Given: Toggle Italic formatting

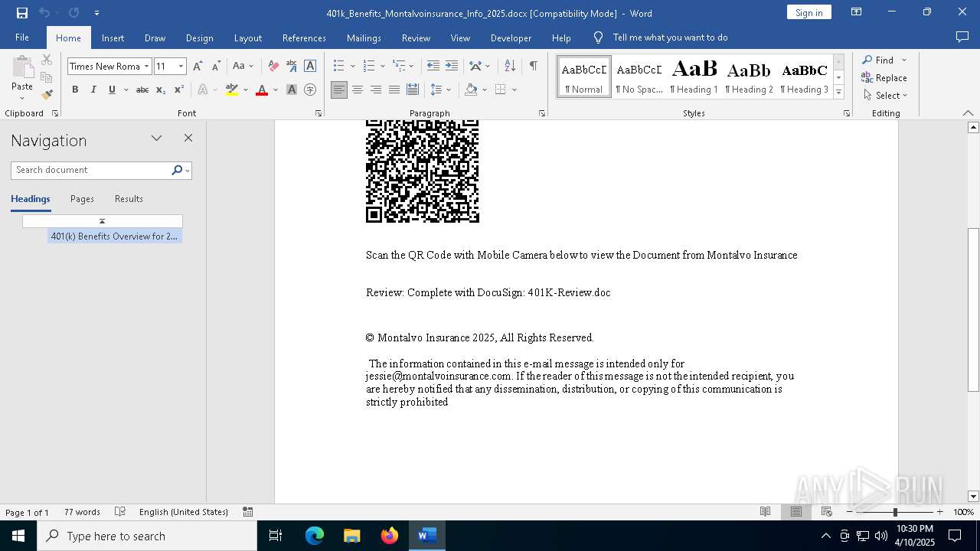Looking at the screenshot, I should pyautogui.click(x=93, y=90).
